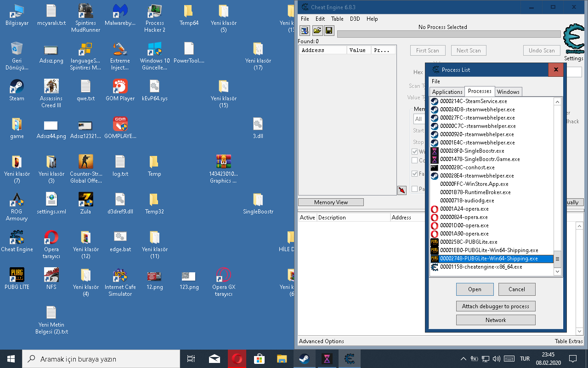This screenshot has height=368, width=588.
Task: Open the Table menu
Action: coord(337,19)
